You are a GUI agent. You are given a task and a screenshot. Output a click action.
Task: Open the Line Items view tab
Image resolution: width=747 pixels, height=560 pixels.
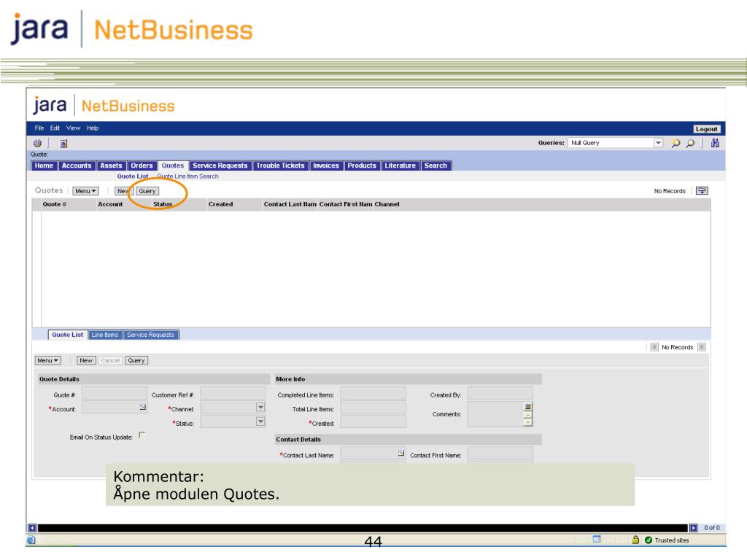pos(105,335)
